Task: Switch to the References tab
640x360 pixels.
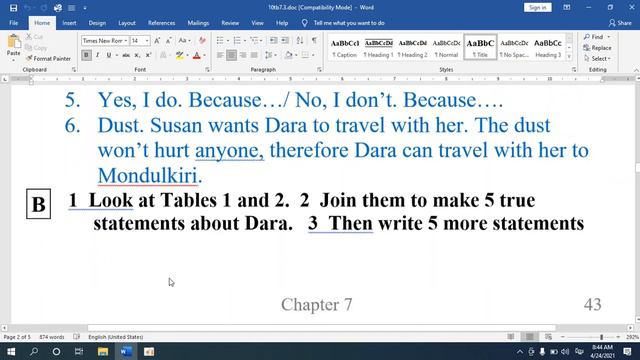Action: tap(161, 23)
